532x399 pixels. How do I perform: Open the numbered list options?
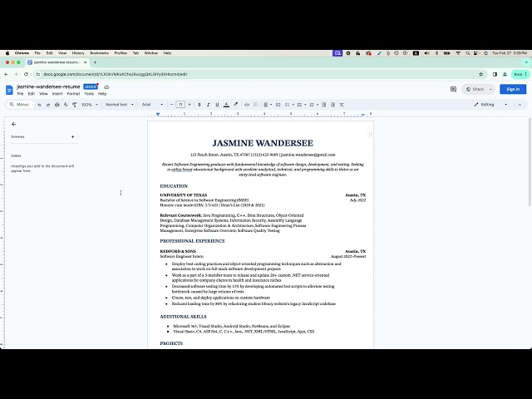tap(313, 105)
